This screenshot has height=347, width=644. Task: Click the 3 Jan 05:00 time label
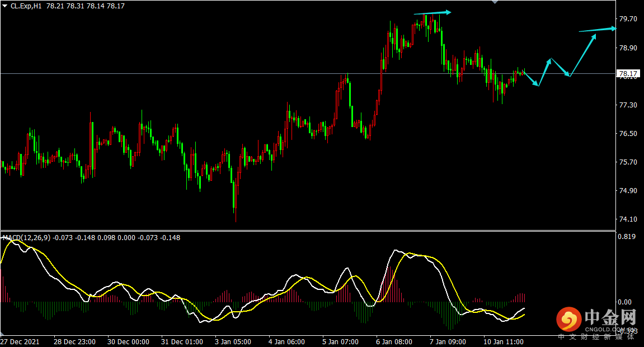click(232, 341)
